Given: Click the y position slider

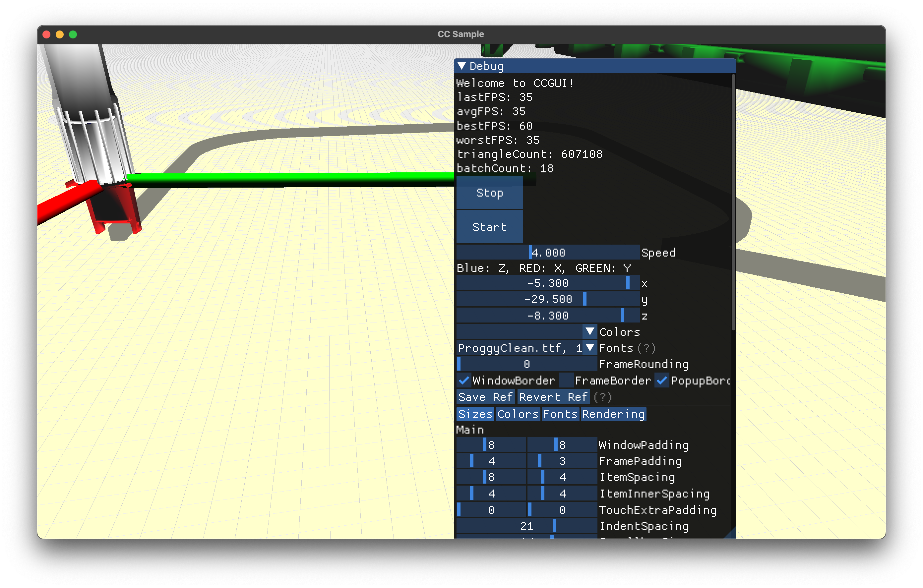Looking at the screenshot, I should (547, 299).
